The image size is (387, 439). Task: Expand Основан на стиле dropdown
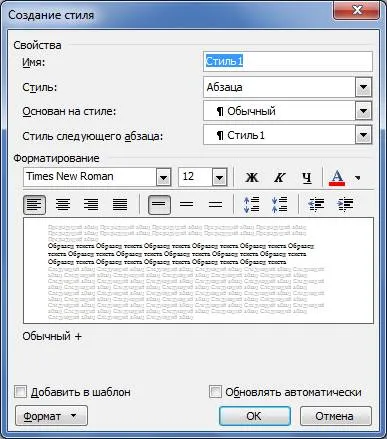363,111
